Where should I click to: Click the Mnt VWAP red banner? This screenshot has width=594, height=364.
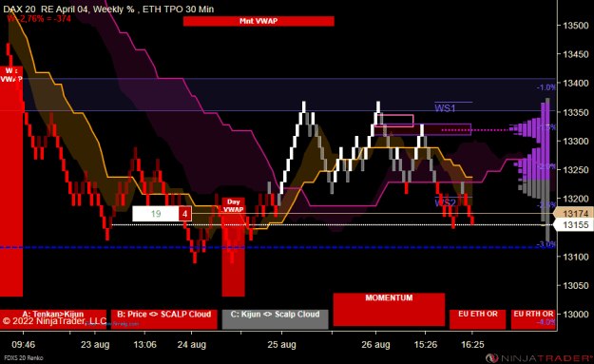pos(259,21)
